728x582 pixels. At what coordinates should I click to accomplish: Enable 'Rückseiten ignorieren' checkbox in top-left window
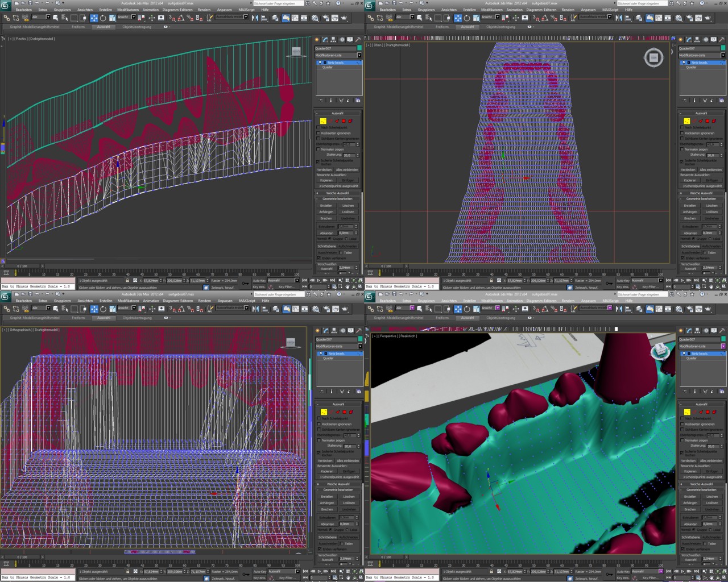318,133
